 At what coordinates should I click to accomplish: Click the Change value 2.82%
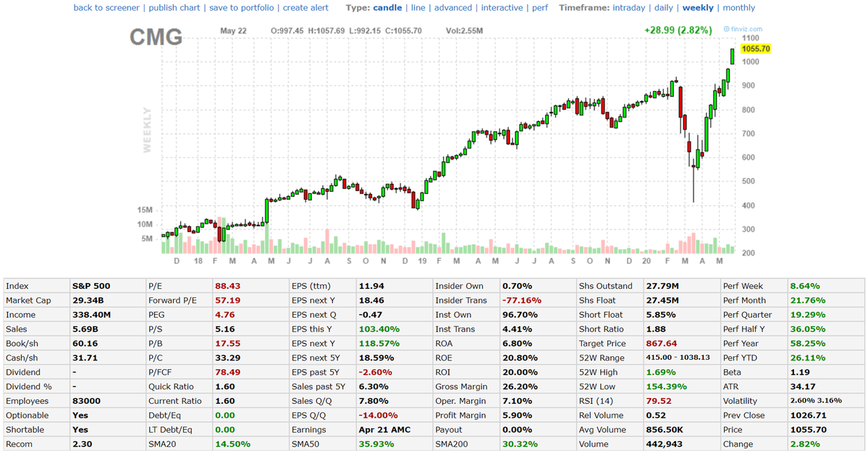805,444
